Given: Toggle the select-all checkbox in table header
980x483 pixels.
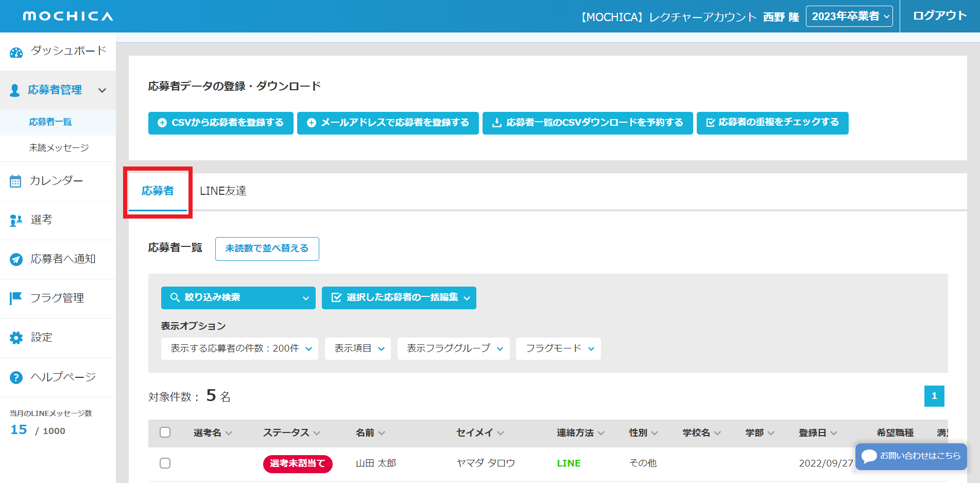Looking at the screenshot, I should click(x=165, y=432).
